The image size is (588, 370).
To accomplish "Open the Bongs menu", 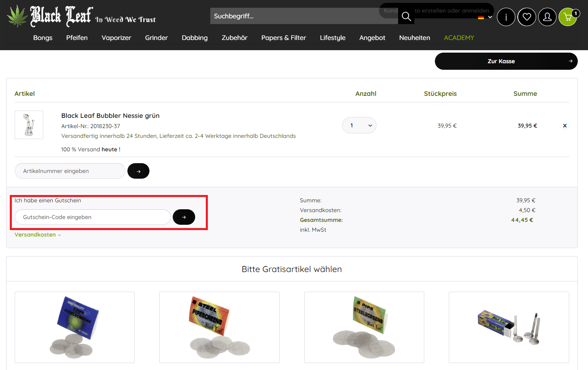I will (43, 38).
